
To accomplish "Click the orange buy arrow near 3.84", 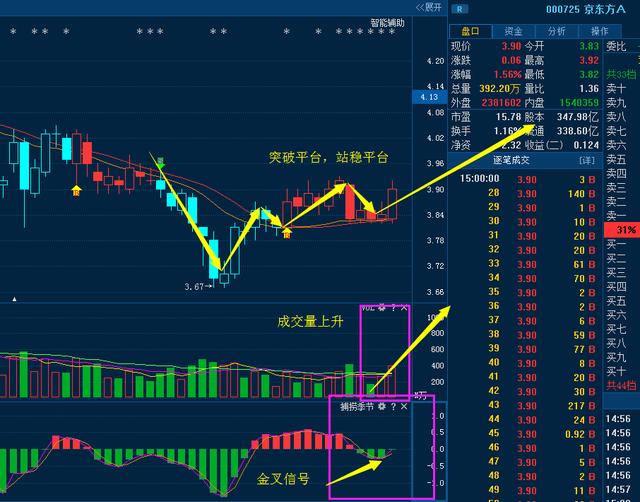I will tap(287, 233).
